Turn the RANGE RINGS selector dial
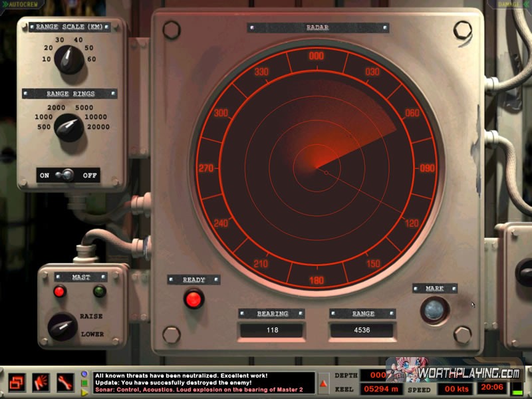Viewport: 532px width, 399px height. 68,126
